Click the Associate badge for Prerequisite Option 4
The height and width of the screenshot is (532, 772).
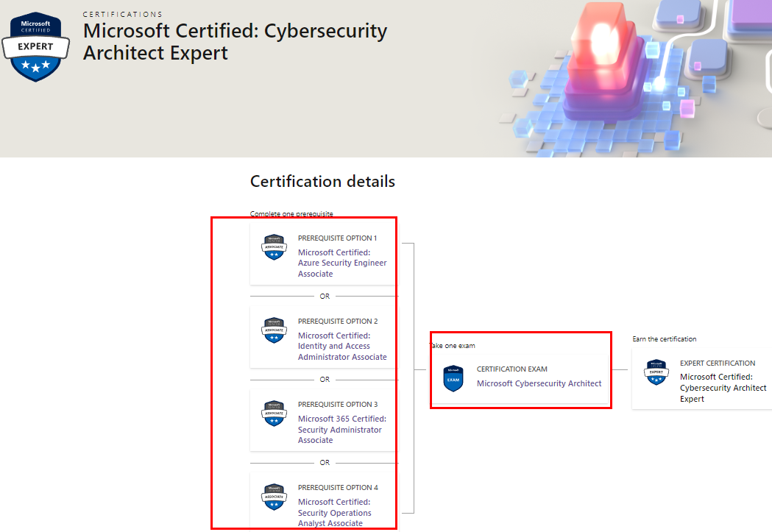coord(275,497)
